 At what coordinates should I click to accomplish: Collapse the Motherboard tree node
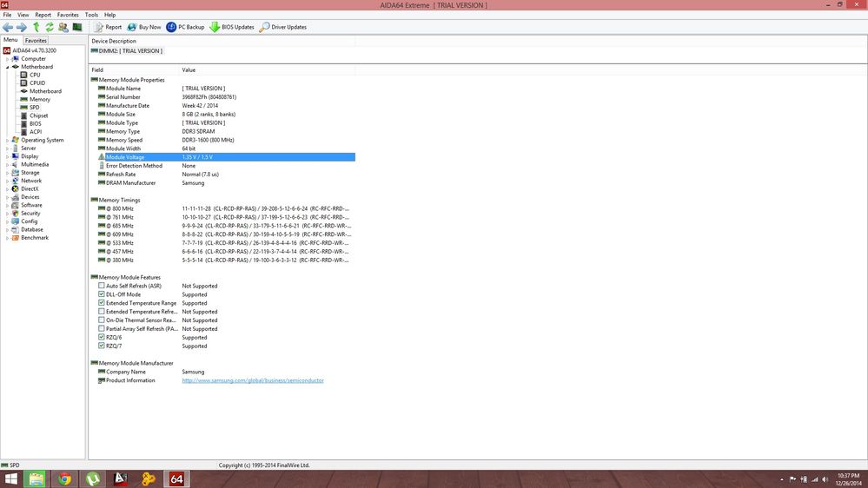pyautogui.click(x=7, y=67)
